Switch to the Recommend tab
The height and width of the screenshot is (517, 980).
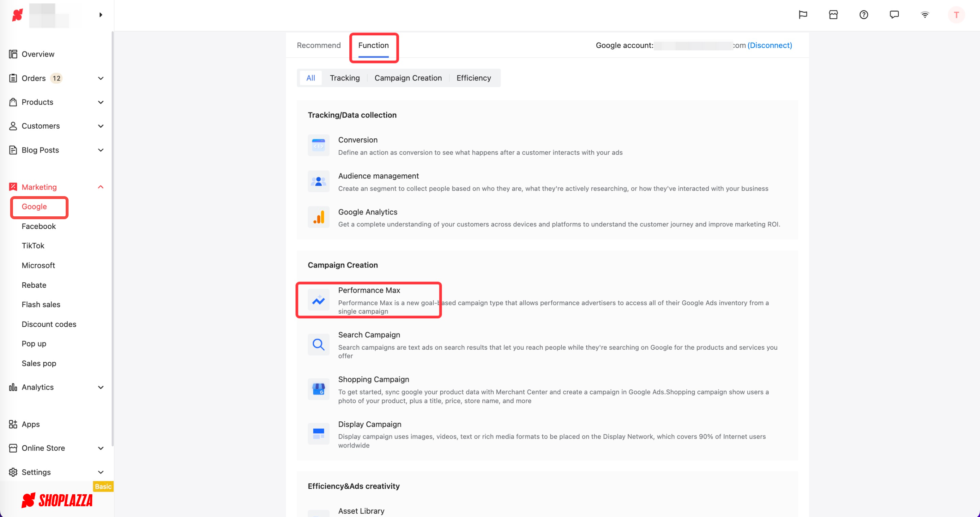click(318, 45)
